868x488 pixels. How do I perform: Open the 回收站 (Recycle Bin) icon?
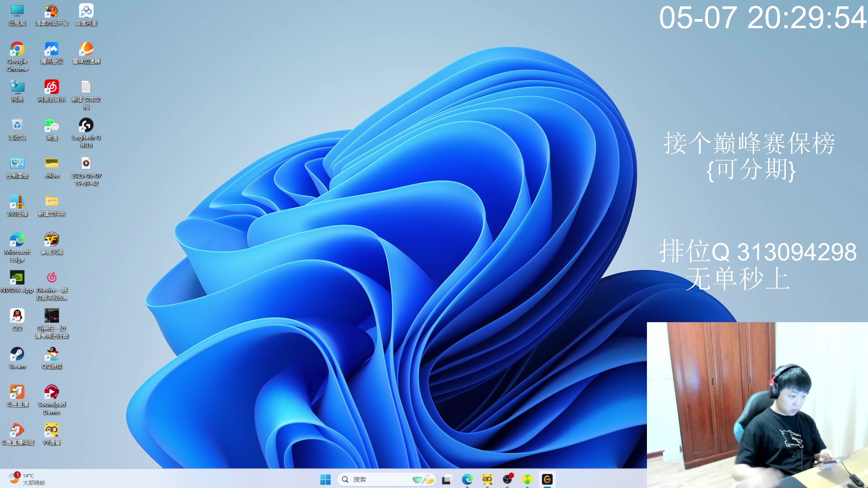point(17,129)
